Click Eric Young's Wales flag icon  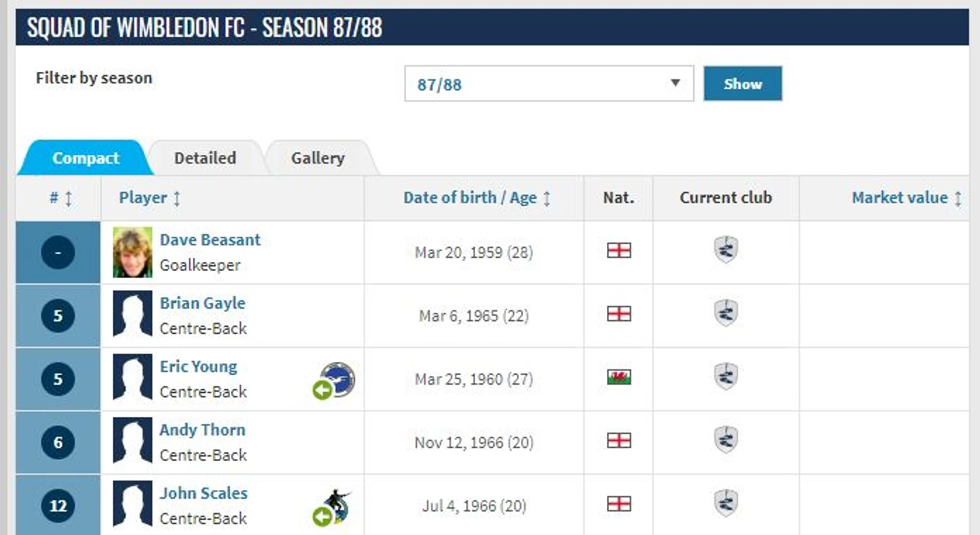click(x=619, y=377)
